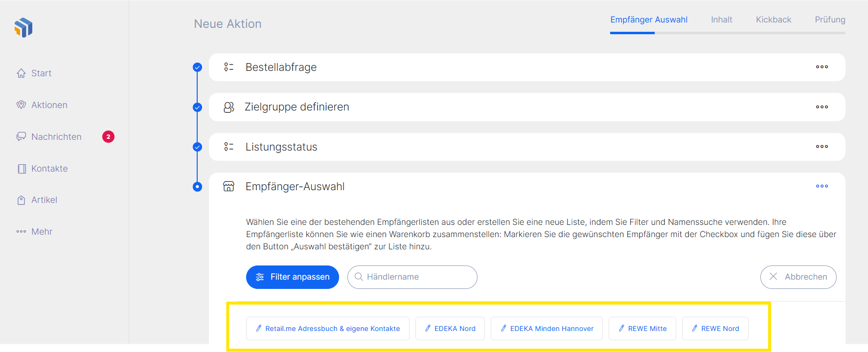Viewport: 868px width, 352px height.
Task: Open the Listungsstatus three-dot options menu
Action: (822, 147)
